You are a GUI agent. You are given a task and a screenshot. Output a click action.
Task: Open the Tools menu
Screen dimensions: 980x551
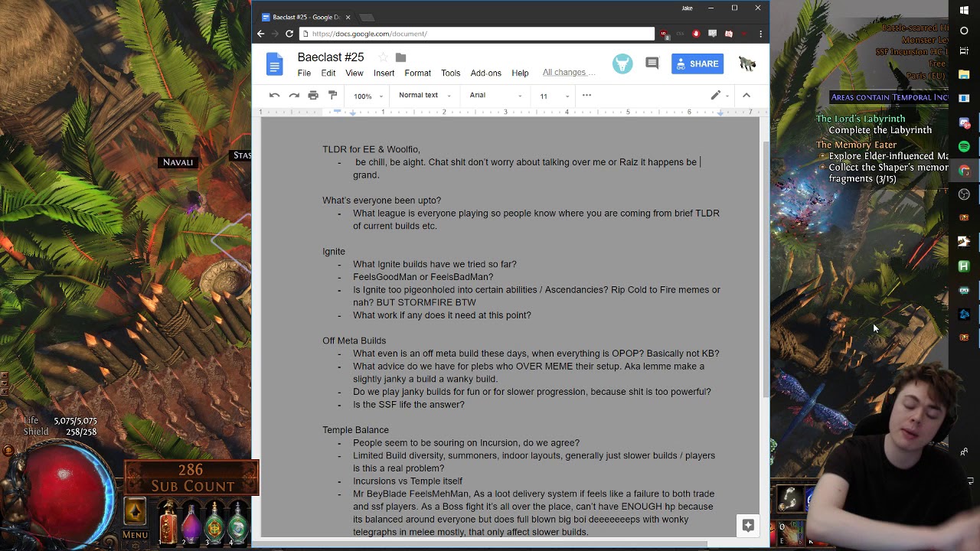450,73
